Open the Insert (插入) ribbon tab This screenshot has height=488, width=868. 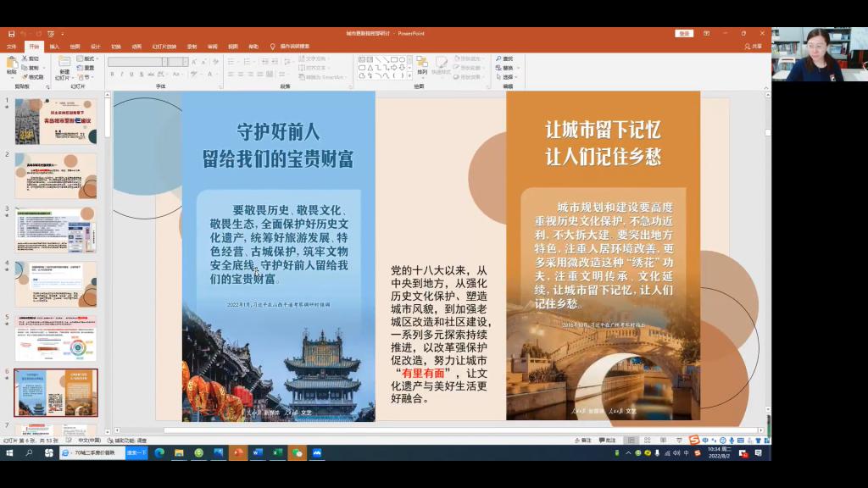click(x=54, y=47)
